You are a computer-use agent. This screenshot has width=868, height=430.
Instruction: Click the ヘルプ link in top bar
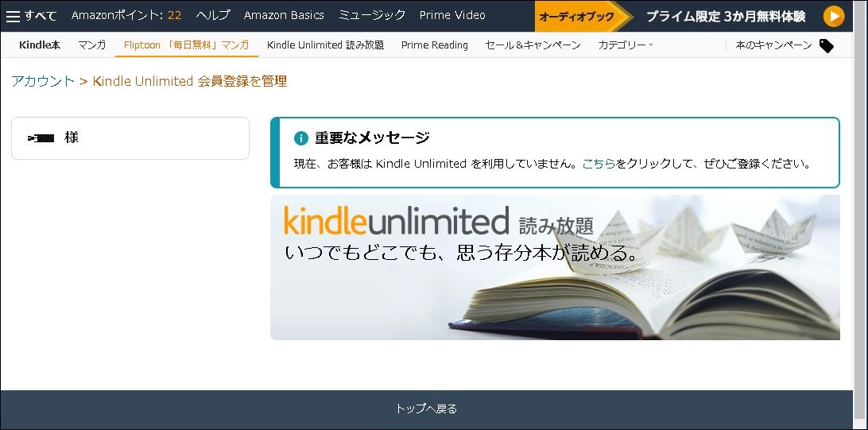pyautogui.click(x=212, y=15)
